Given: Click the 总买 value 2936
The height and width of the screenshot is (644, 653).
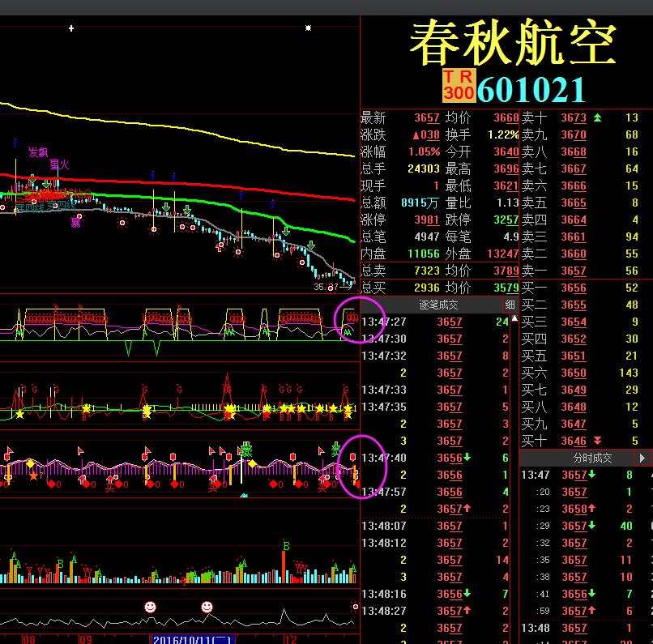Looking at the screenshot, I should pos(427,288).
